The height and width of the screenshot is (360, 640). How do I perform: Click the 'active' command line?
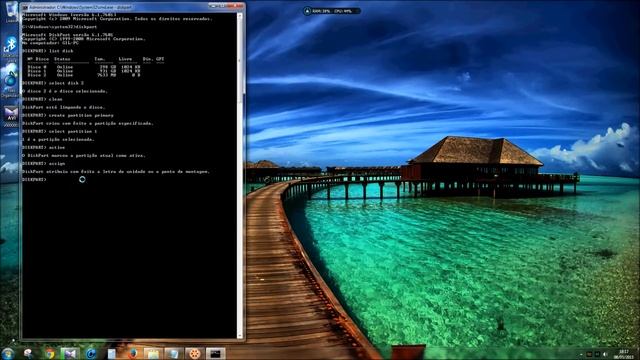click(43, 147)
